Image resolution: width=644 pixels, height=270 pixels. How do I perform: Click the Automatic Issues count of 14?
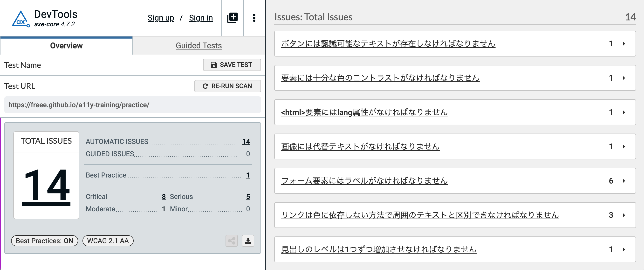coord(246,141)
